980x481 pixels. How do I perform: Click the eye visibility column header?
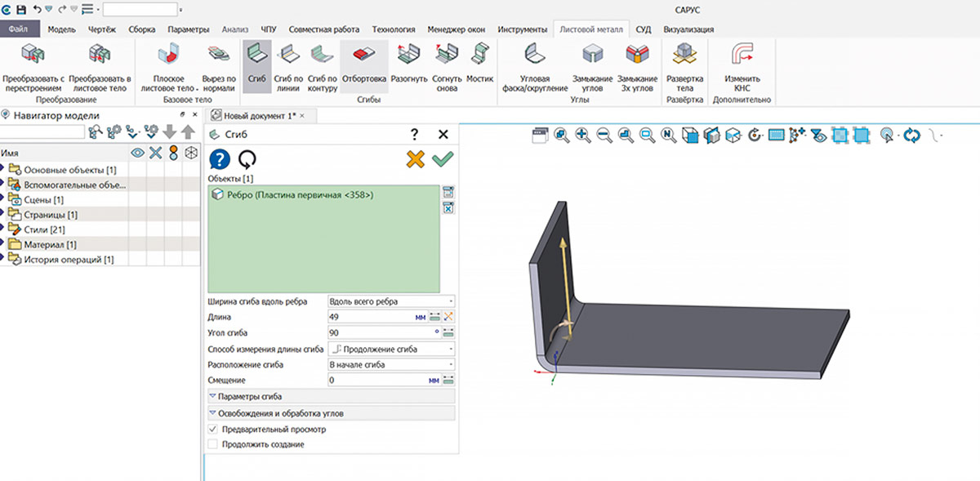[138, 153]
